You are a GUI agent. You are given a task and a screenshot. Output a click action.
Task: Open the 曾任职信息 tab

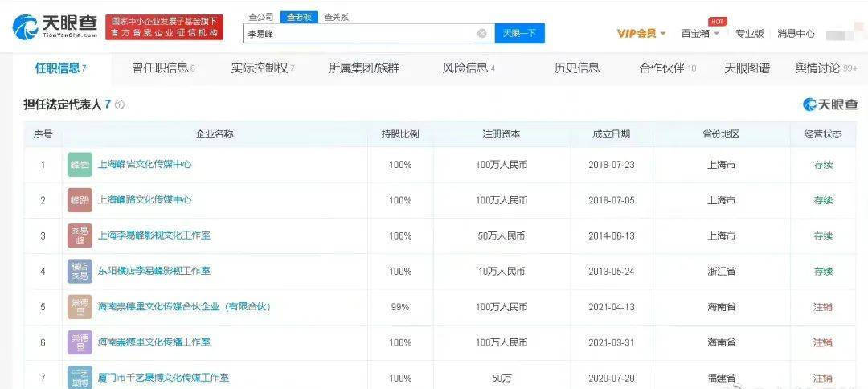(x=163, y=68)
